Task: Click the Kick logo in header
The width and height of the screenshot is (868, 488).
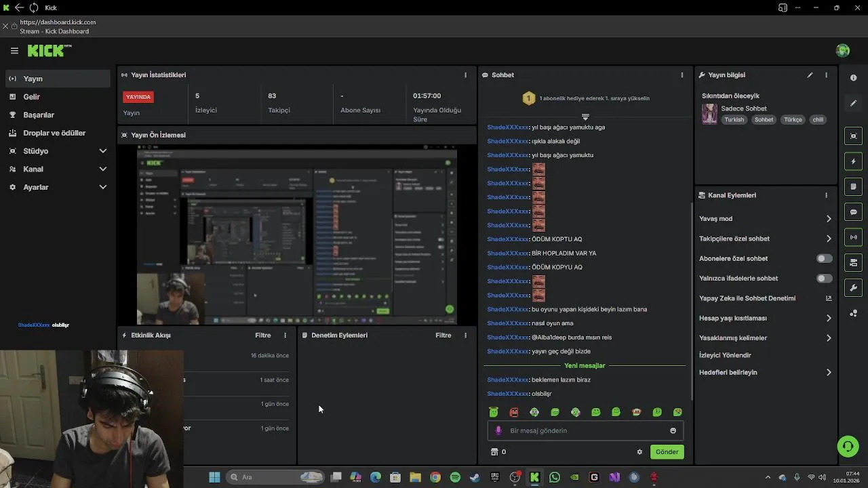Action: pyautogui.click(x=50, y=51)
